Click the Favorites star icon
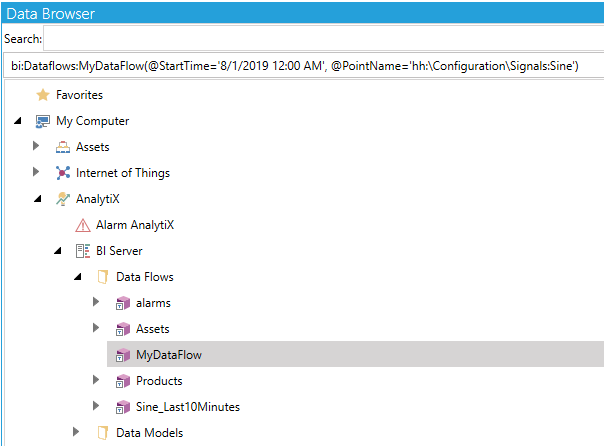This screenshot has height=446, width=604. (x=42, y=95)
